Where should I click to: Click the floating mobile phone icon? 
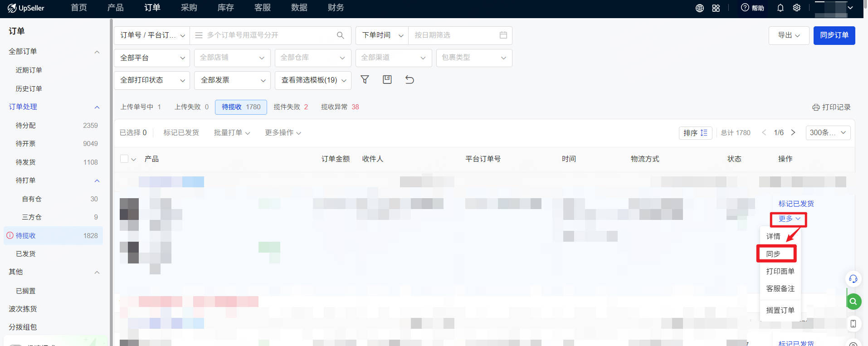[x=853, y=324]
